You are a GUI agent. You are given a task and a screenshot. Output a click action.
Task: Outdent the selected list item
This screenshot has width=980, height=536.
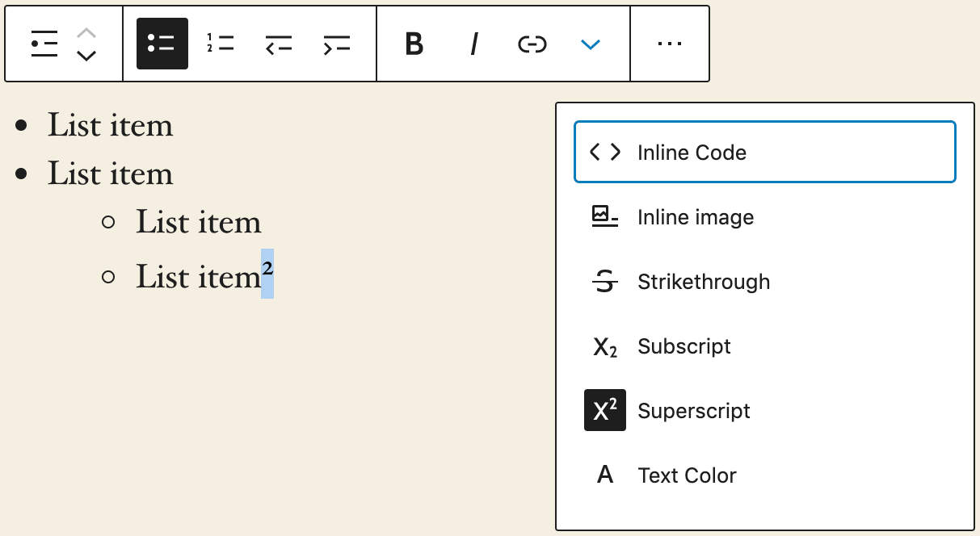point(278,44)
